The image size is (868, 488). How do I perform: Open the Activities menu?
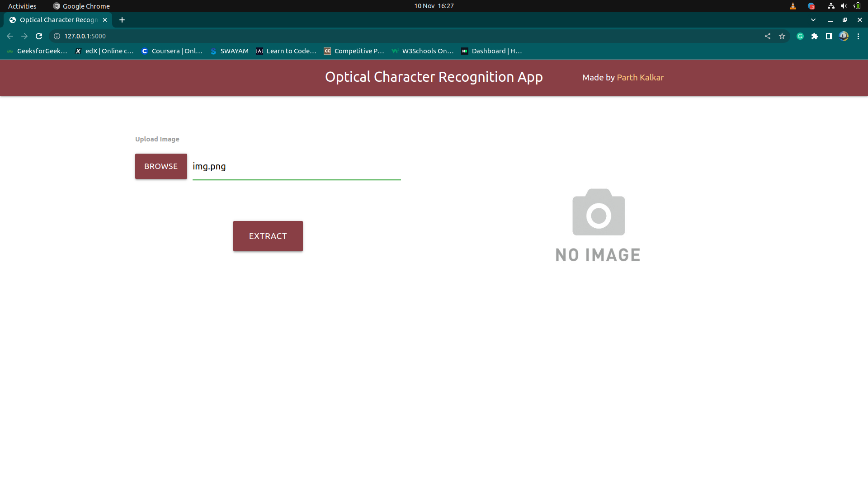[x=22, y=6]
